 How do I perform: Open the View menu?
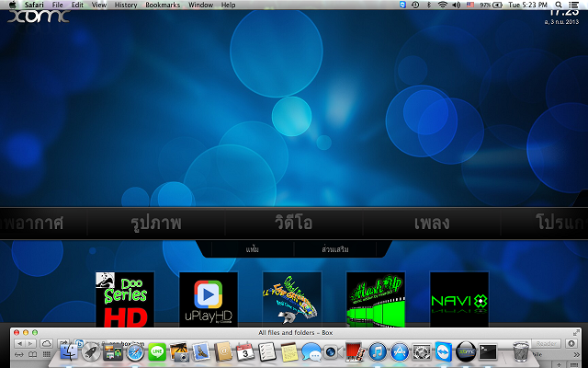[99, 5]
